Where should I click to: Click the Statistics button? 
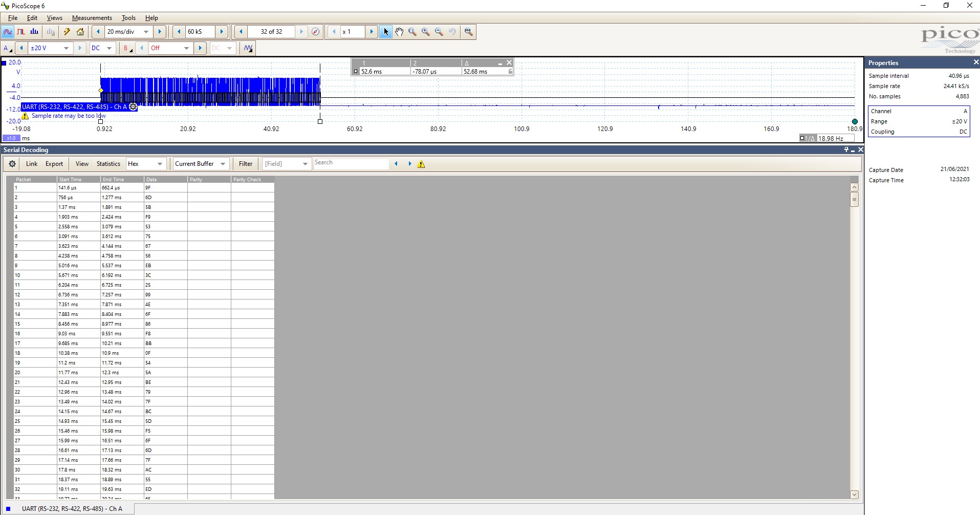[108, 164]
